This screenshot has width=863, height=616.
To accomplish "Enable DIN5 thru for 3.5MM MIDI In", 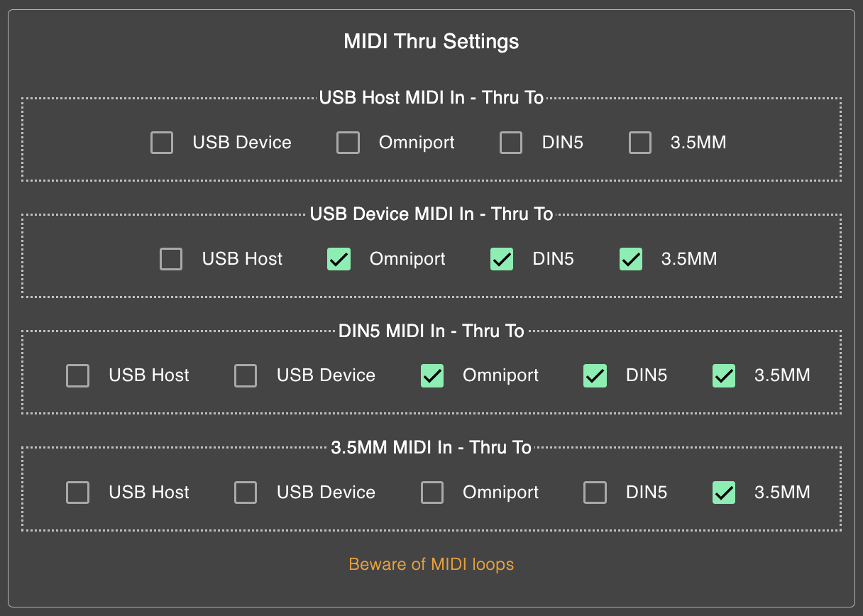I will [x=595, y=492].
